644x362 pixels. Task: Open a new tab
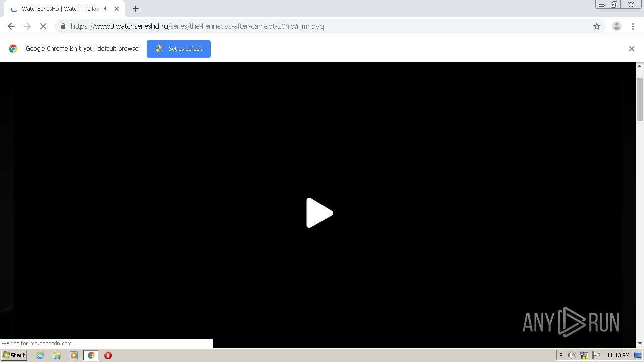tap(136, 9)
